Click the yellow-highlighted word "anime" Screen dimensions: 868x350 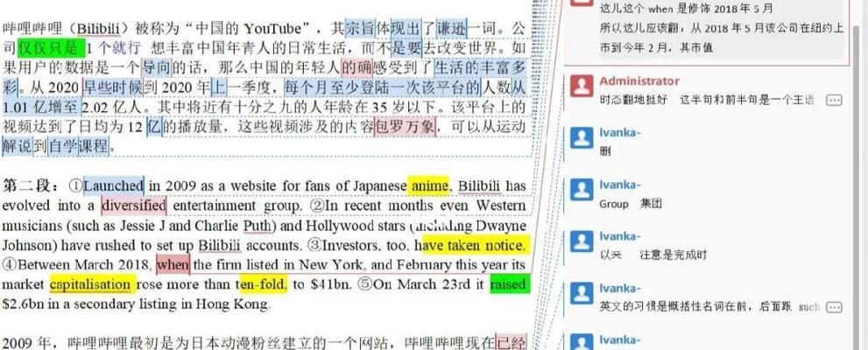pyautogui.click(x=428, y=186)
